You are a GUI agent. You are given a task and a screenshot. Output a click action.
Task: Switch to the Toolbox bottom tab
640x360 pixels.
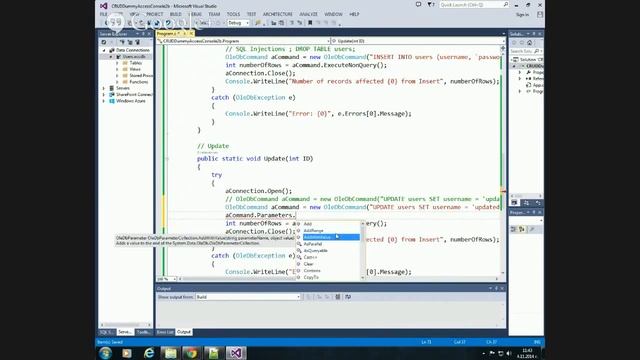tap(143, 332)
